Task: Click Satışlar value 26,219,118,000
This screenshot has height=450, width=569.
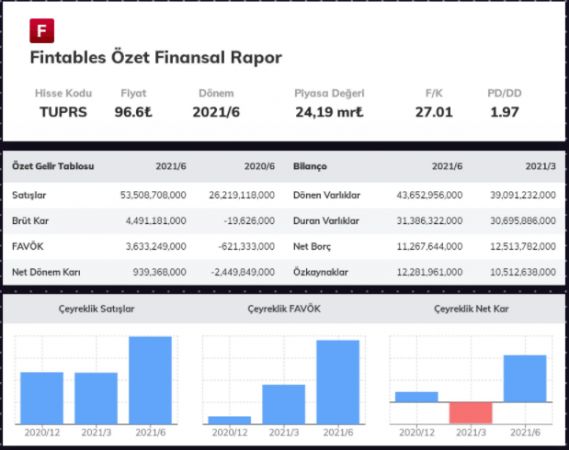Action: [x=242, y=195]
